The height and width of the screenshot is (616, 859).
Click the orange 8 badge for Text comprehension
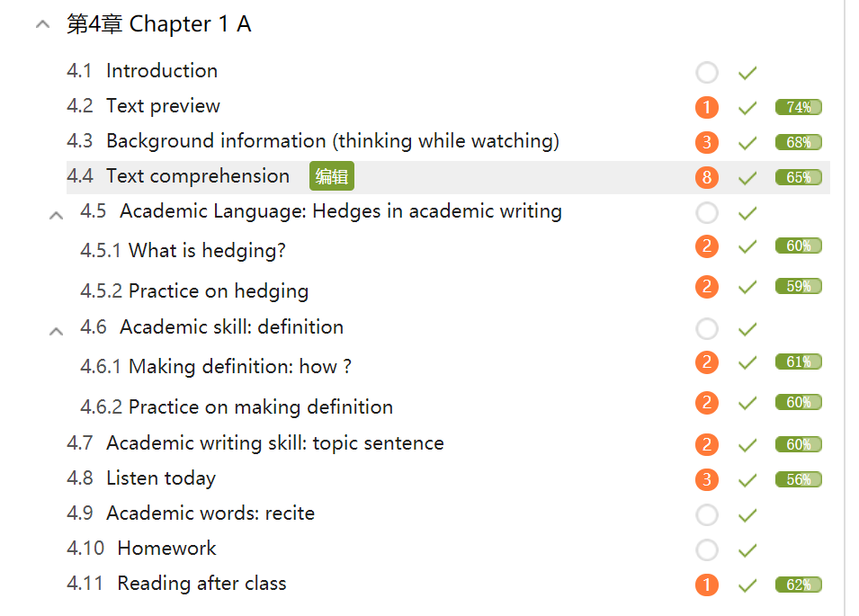click(x=707, y=178)
